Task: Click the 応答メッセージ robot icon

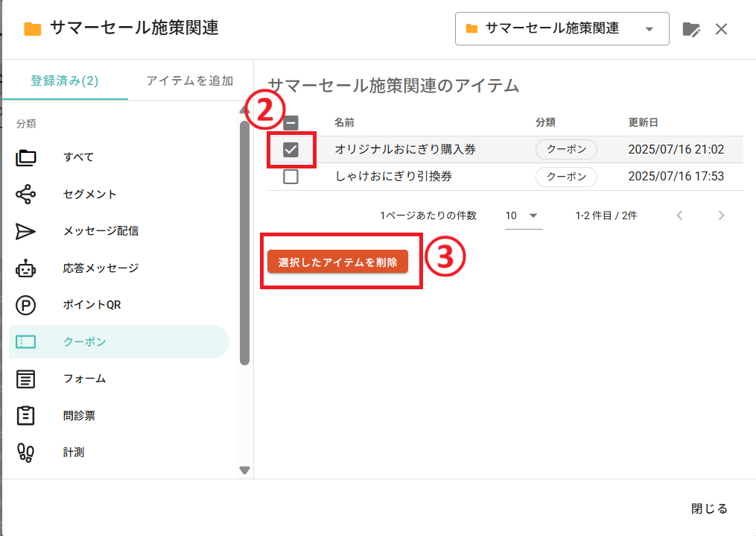Action: coord(26,268)
